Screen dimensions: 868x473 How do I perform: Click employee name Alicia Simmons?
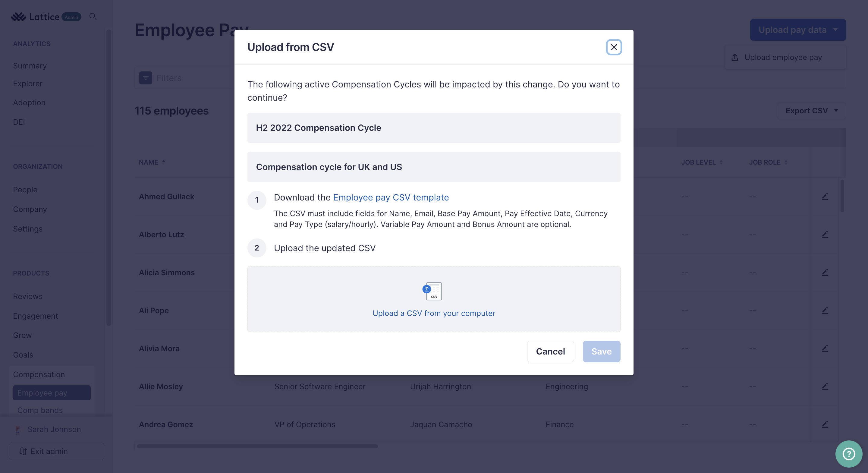pyautogui.click(x=167, y=273)
